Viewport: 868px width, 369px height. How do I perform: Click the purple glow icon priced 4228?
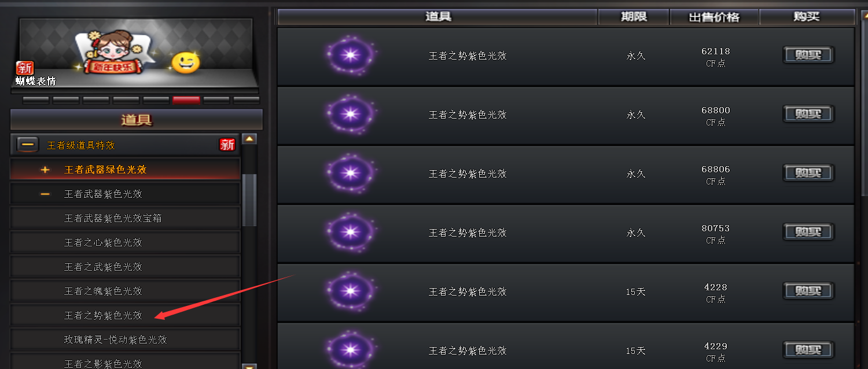(350, 291)
